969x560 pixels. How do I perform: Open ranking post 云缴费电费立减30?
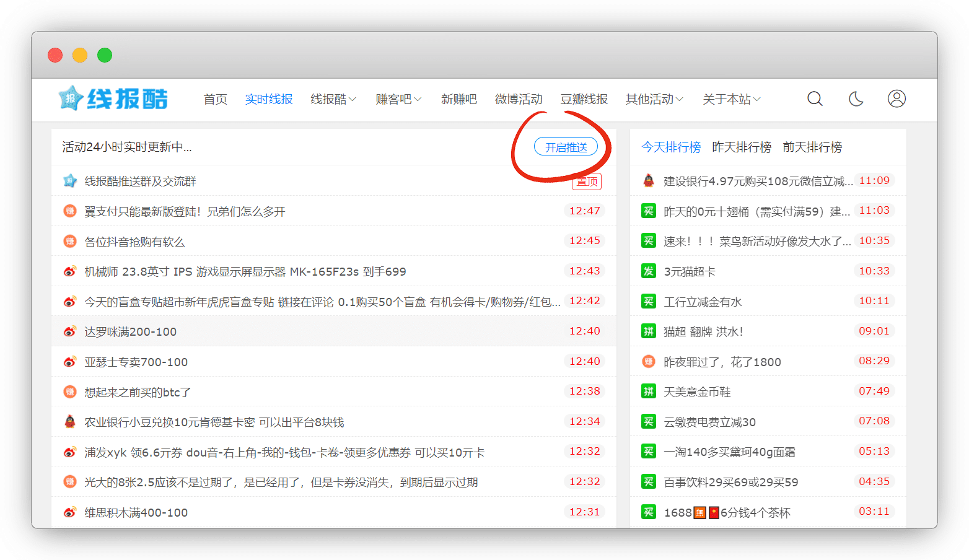tap(709, 422)
